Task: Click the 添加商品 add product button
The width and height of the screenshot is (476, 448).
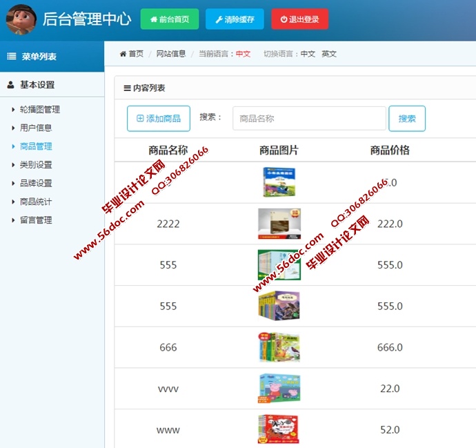Action: click(159, 119)
